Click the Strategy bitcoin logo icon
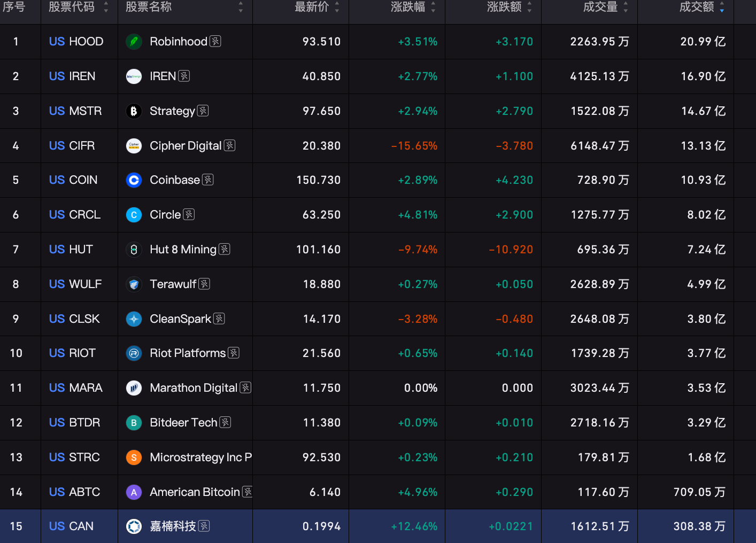This screenshot has height=543, width=756. click(x=134, y=111)
